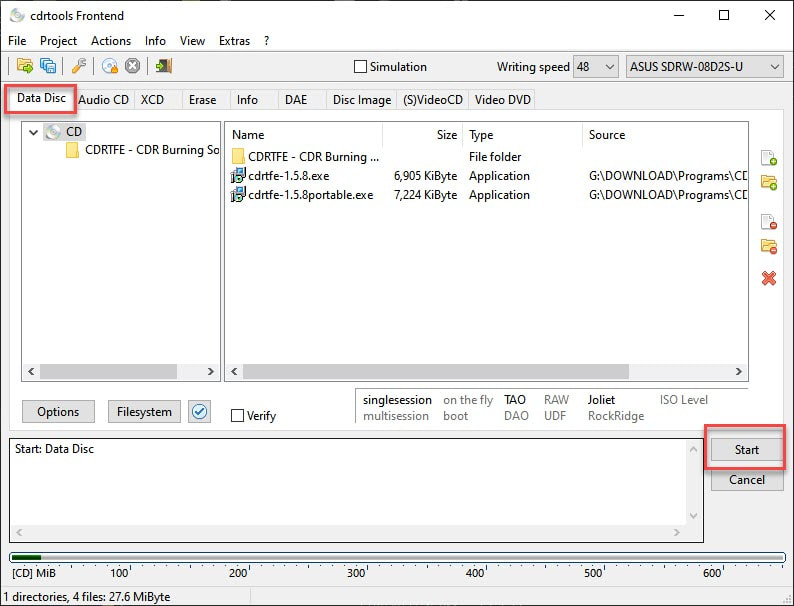Click the Start button
This screenshot has width=794, height=606.
click(x=746, y=450)
